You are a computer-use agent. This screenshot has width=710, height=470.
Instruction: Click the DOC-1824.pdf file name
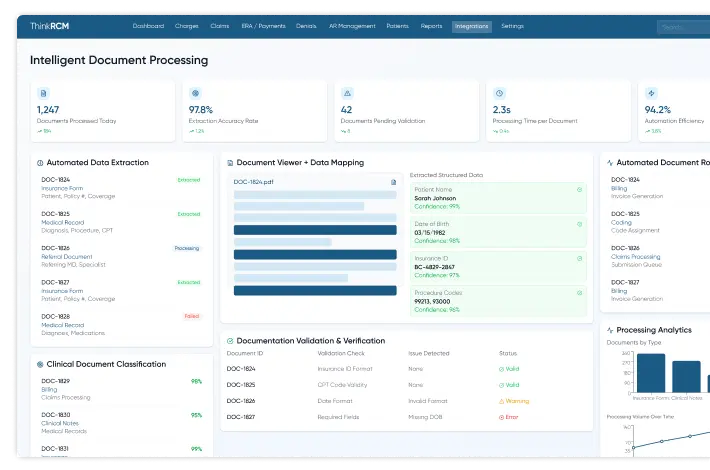254,182
